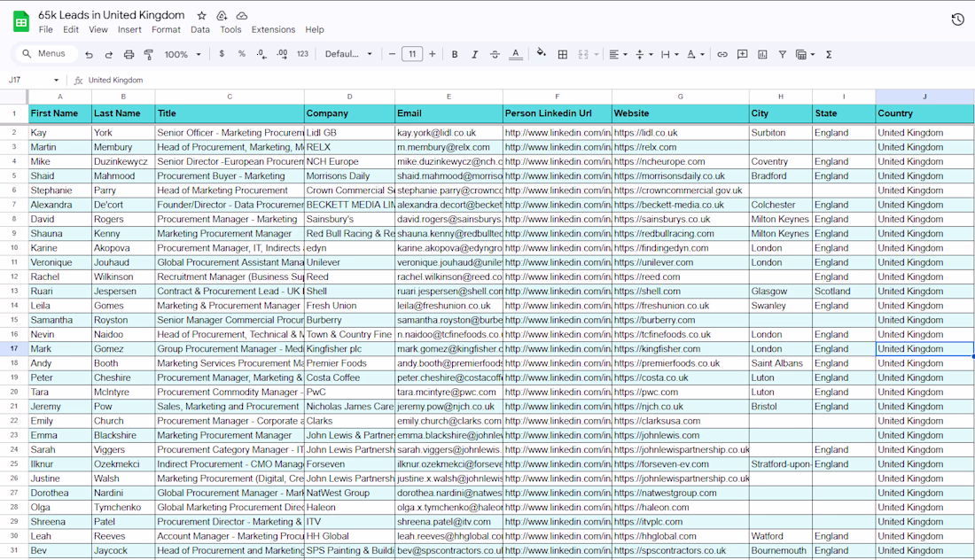
Task: Open the fill color picker
Action: point(542,53)
